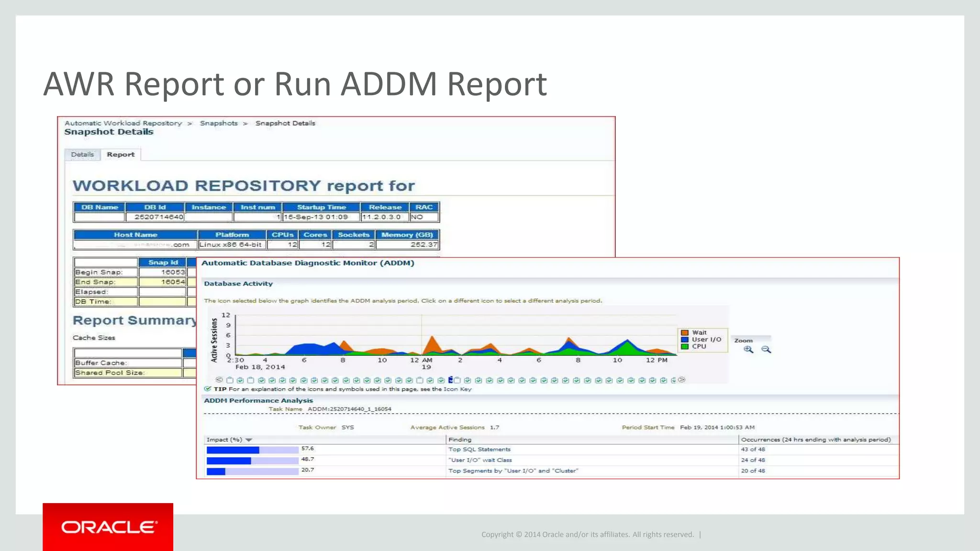Click the right scroll arrow under activity graph
Image resolution: width=980 pixels, height=551 pixels.
click(682, 380)
